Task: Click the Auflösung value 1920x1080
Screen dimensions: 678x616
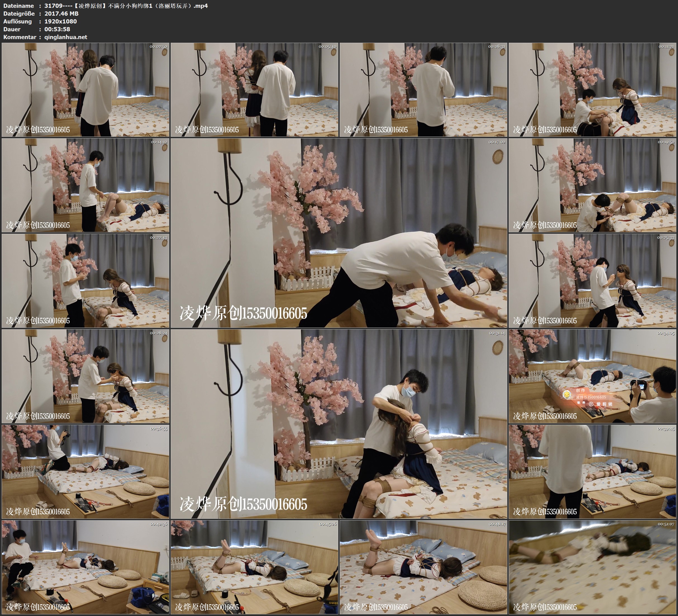Action: click(x=61, y=22)
